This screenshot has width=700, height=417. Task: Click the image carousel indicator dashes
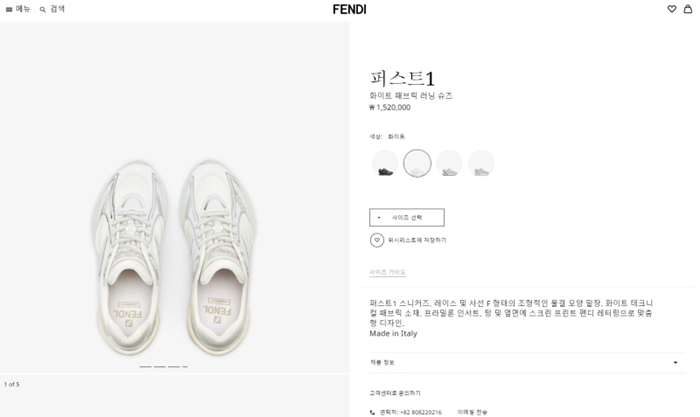[x=163, y=367]
